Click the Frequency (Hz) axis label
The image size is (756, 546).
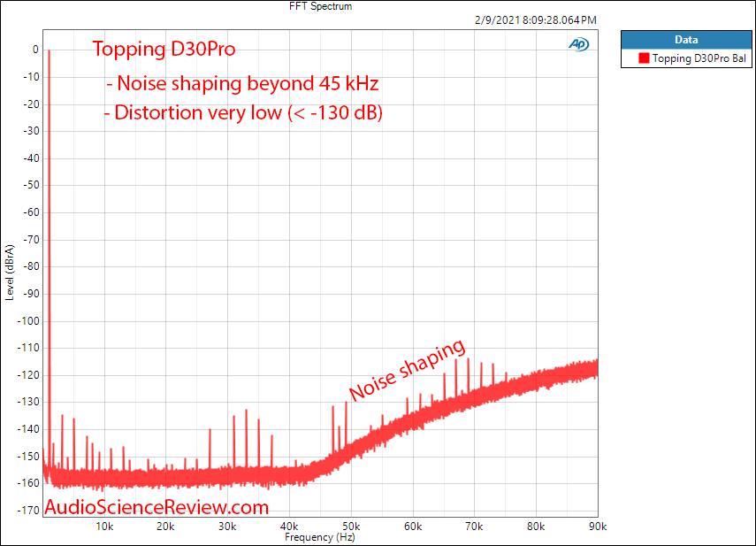coord(320,537)
